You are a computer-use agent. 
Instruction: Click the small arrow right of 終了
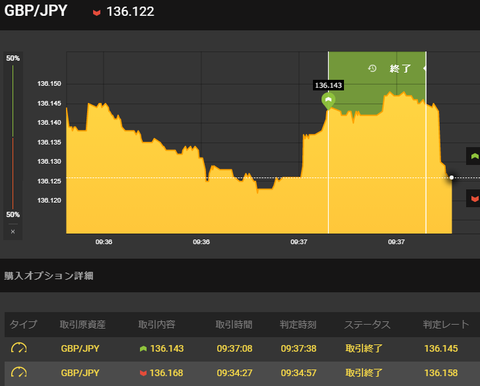tap(424, 68)
